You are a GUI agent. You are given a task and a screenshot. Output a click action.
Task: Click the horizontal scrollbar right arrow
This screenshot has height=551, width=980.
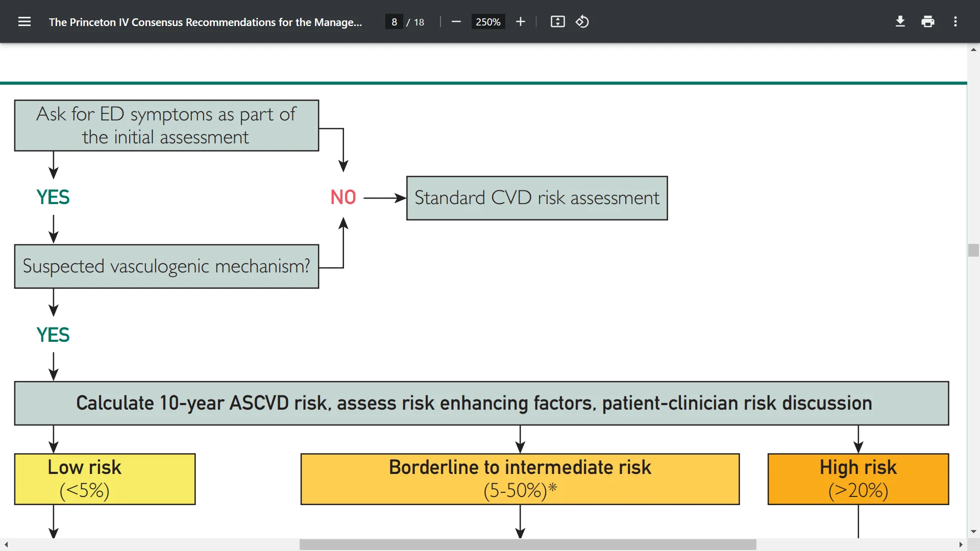961,544
